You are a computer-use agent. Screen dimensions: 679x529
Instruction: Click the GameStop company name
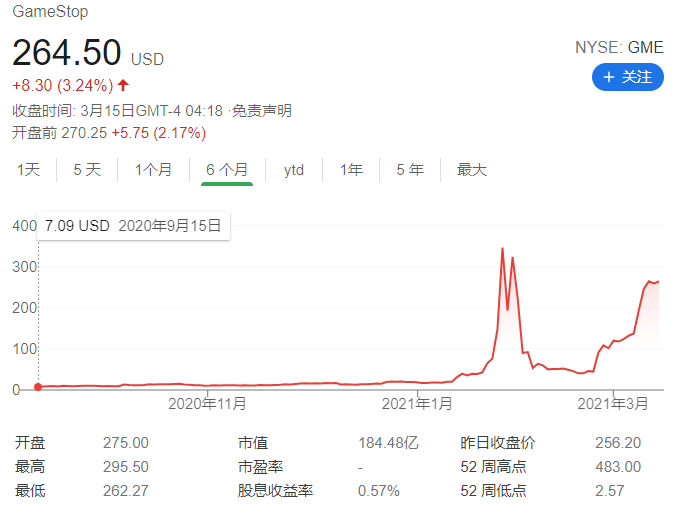point(50,11)
